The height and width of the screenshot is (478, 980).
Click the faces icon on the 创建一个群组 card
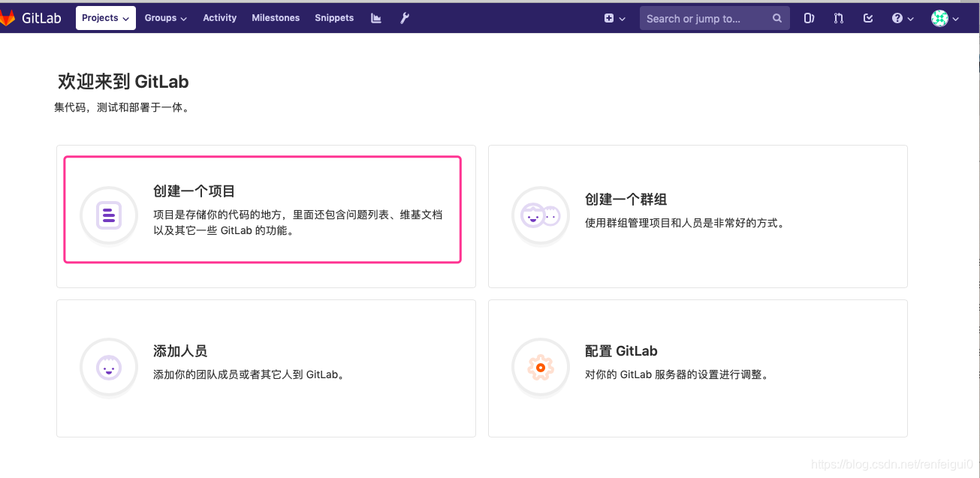coord(540,216)
